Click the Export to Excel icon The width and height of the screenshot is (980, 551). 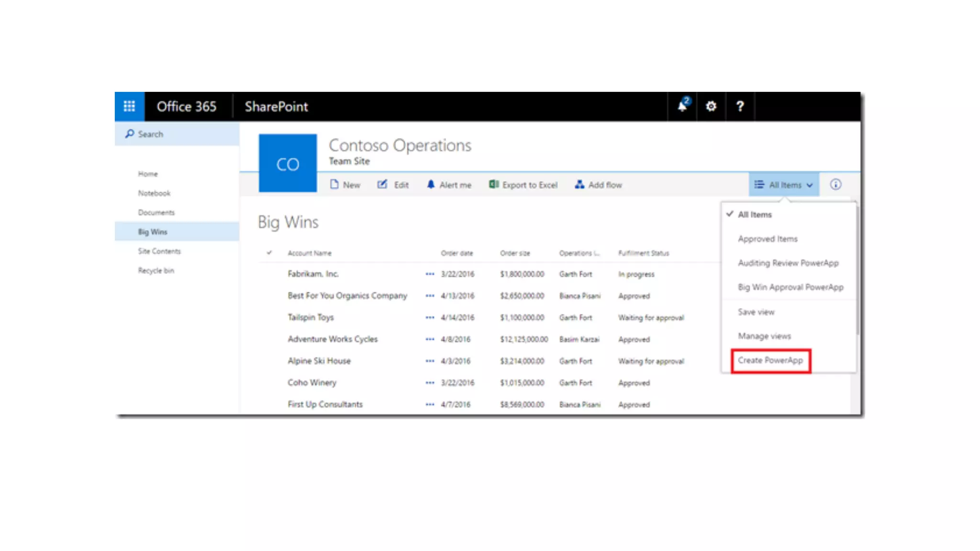494,185
